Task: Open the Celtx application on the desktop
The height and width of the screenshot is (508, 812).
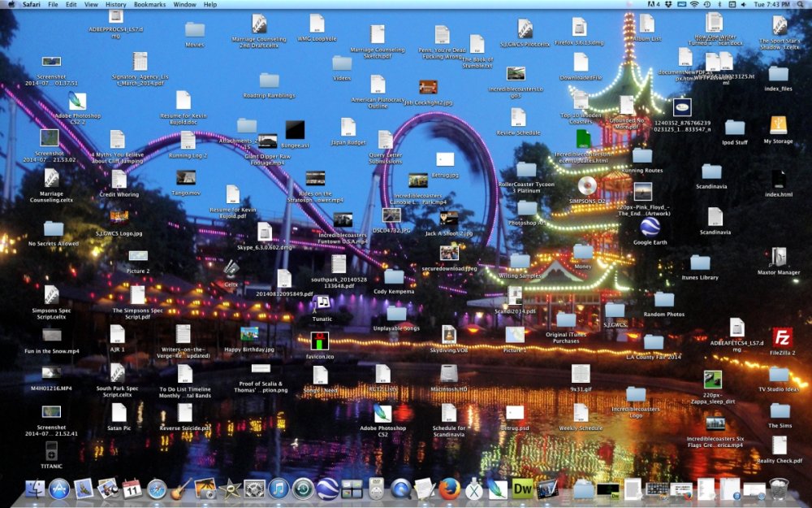Action: pyautogui.click(x=231, y=268)
